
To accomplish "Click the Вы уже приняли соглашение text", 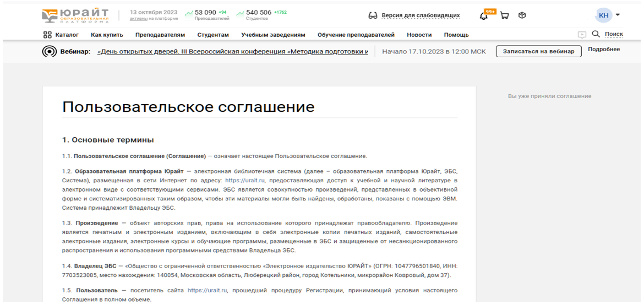I will click(549, 96).
